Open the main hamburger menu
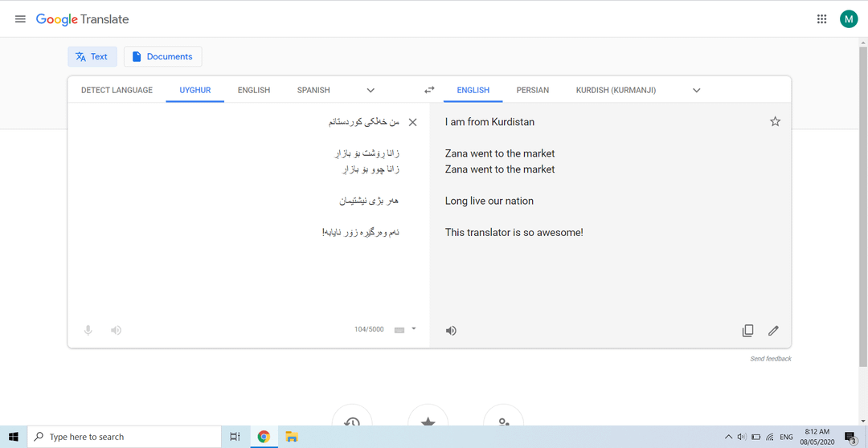868x448 pixels. coord(20,18)
